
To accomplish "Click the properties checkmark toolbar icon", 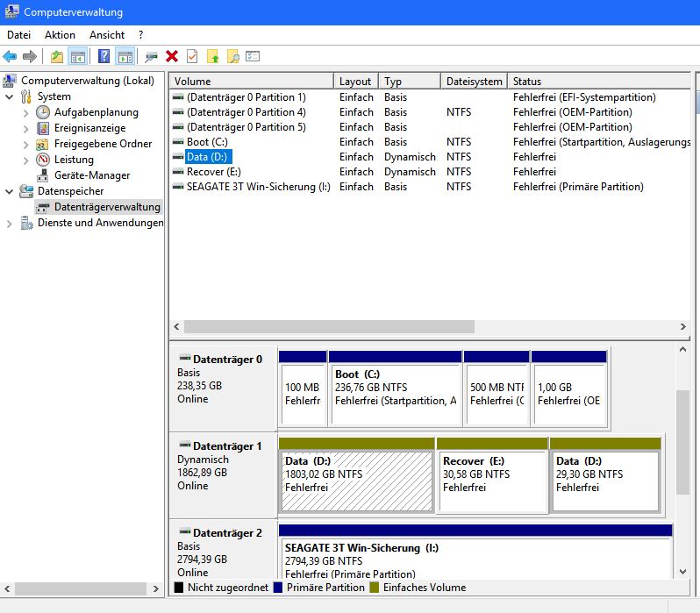I will pyautogui.click(x=192, y=56).
